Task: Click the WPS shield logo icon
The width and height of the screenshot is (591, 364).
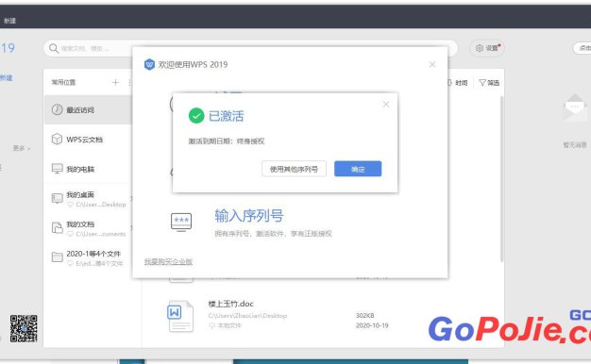Action: 149,64
